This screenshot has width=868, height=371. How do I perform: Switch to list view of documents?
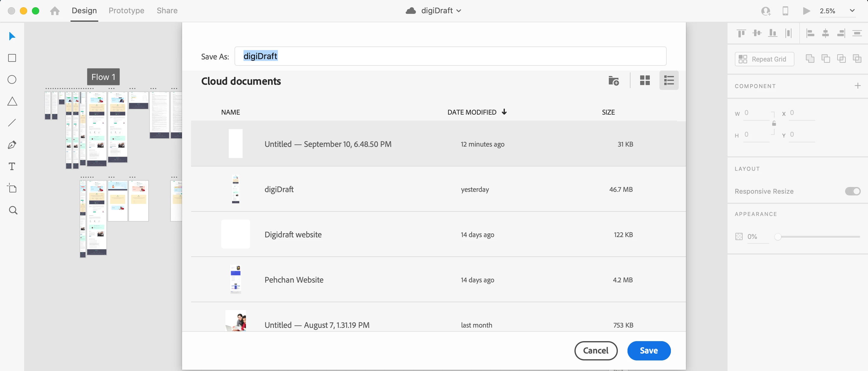(x=668, y=80)
